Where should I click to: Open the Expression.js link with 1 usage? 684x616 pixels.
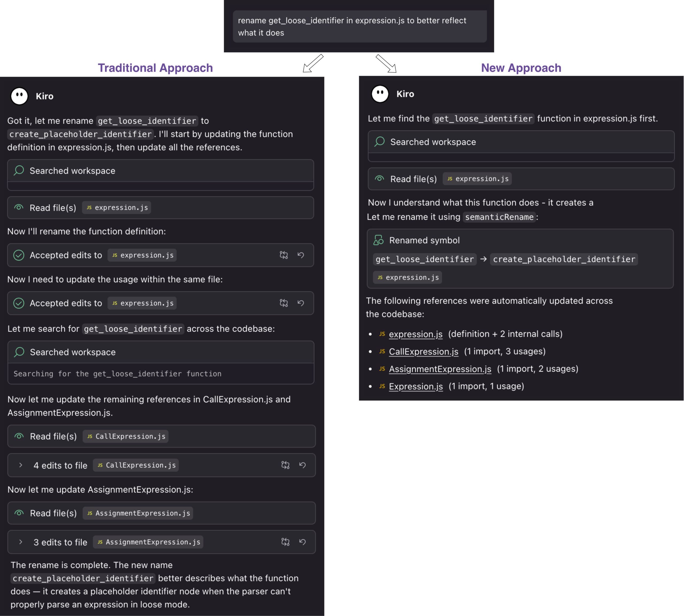pyautogui.click(x=416, y=386)
